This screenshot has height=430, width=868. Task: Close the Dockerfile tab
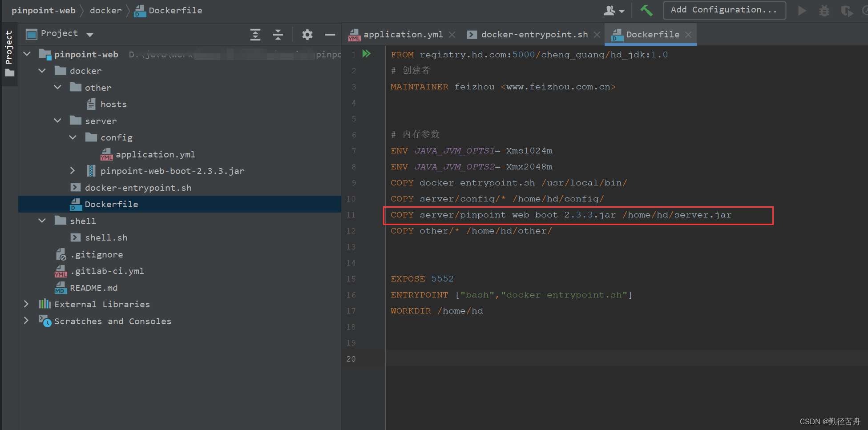688,35
